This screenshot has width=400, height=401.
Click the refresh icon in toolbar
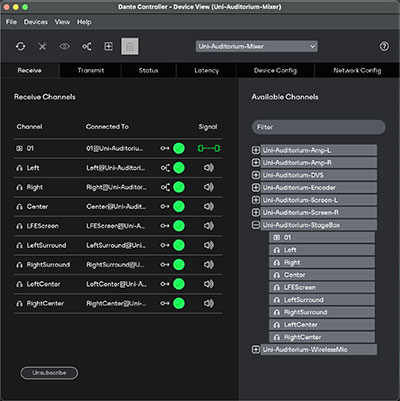click(x=21, y=46)
